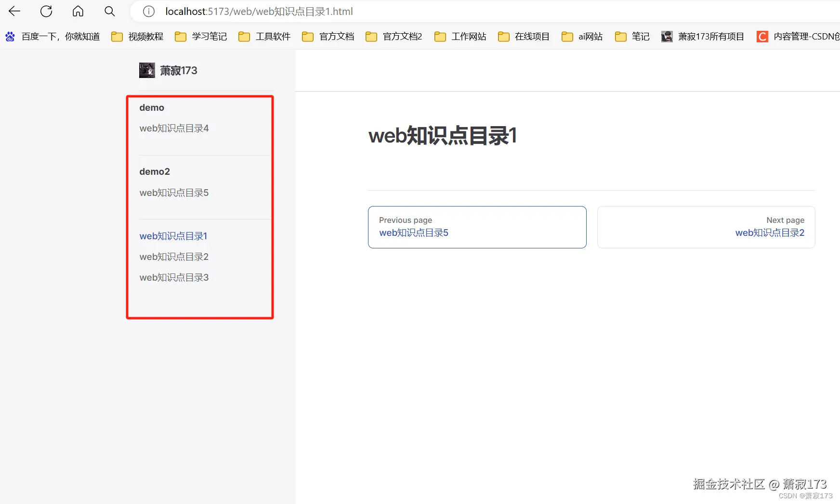Reload the current page

pyautogui.click(x=46, y=11)
